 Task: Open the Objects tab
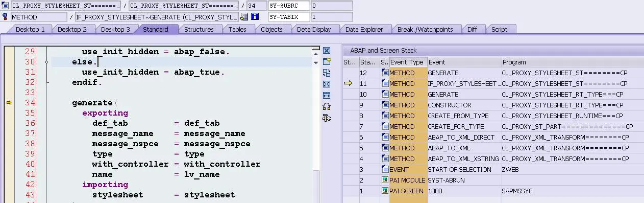[x=271, y=29]
